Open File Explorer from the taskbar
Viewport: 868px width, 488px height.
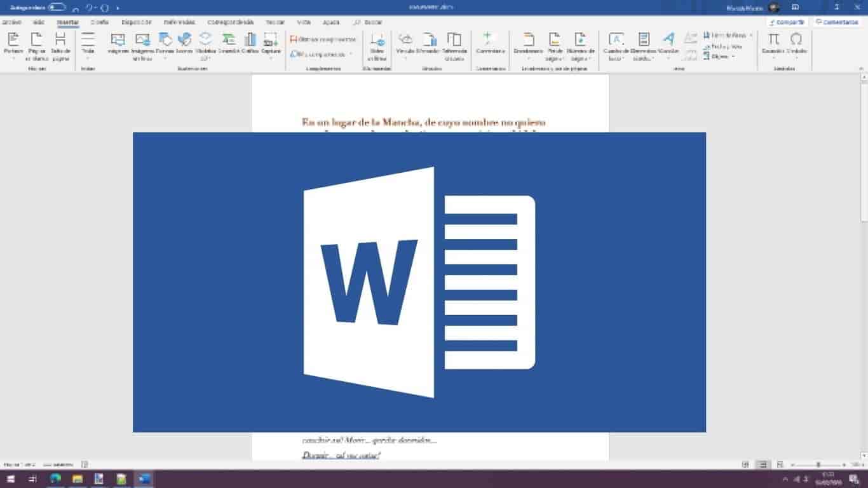click(x=78, y=479)
